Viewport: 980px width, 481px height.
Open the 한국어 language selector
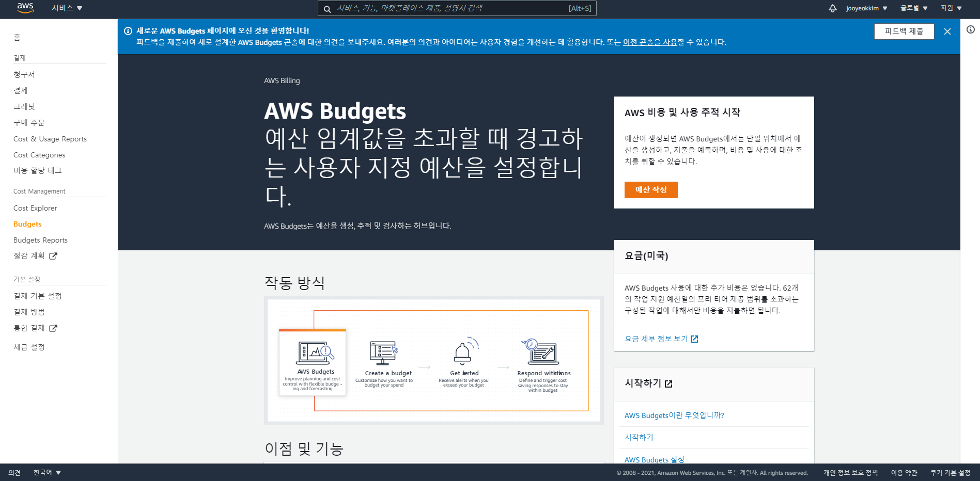point(47,473)
